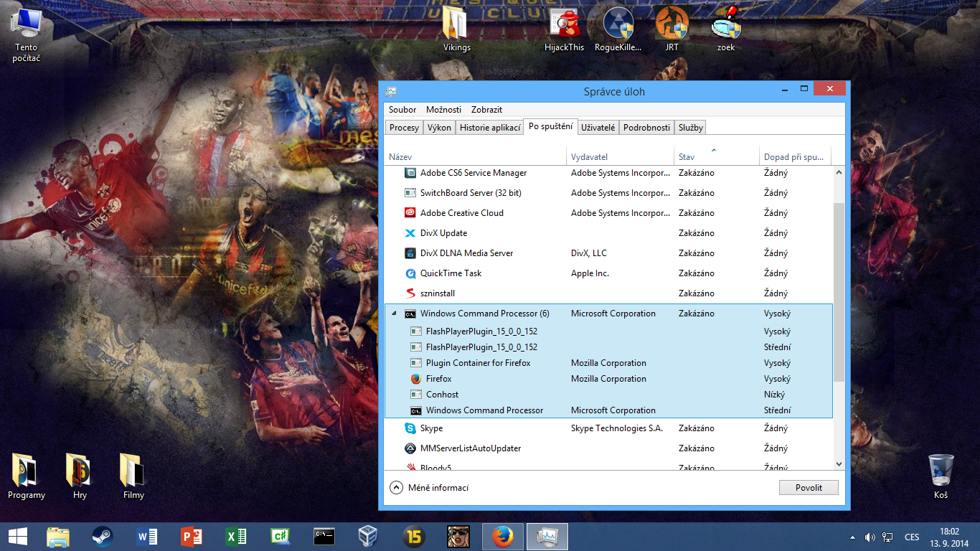Click the Conhost row icon
980x551 pixels.
pyautogui.click(x=416, y=395)
